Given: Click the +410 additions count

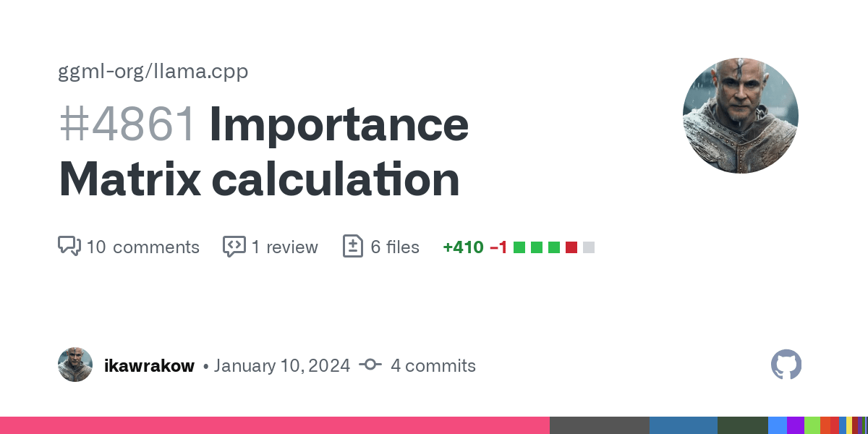Looking at the screenshot, I should tap(463, 247).
